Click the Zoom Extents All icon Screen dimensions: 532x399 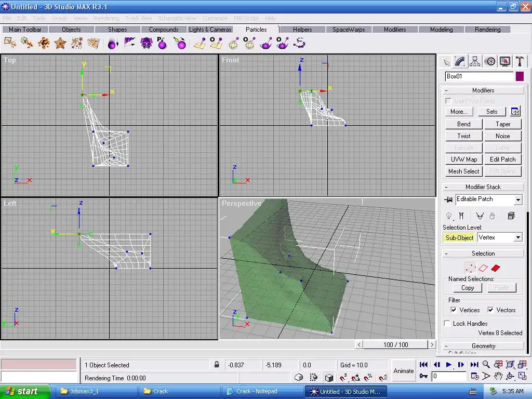click(x=522, y=364)
